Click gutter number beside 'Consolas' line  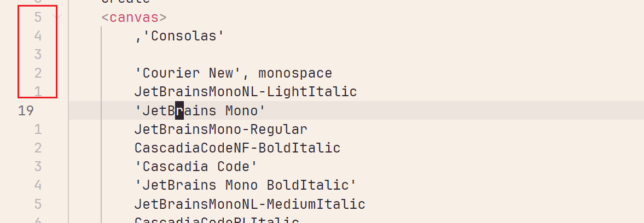(38, 36)
